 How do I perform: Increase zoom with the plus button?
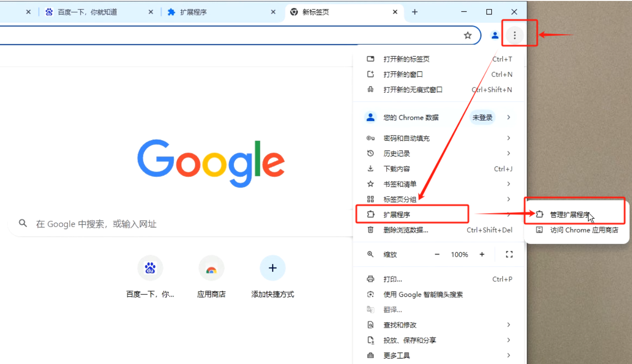click(482, 254)
